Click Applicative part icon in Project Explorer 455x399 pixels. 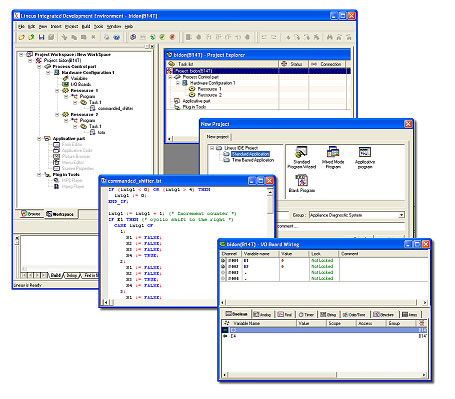[x=177, y=101]
